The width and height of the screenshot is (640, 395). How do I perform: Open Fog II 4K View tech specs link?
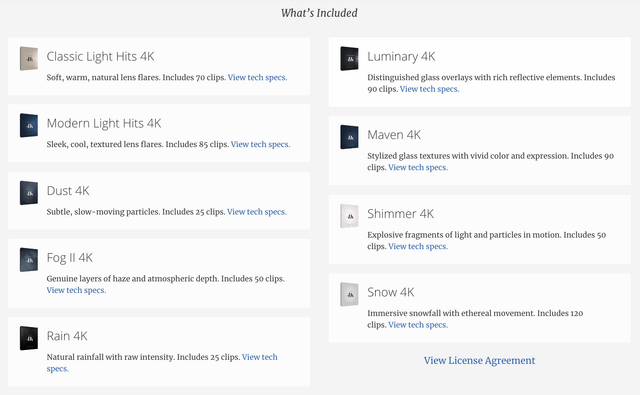(76, 290)
